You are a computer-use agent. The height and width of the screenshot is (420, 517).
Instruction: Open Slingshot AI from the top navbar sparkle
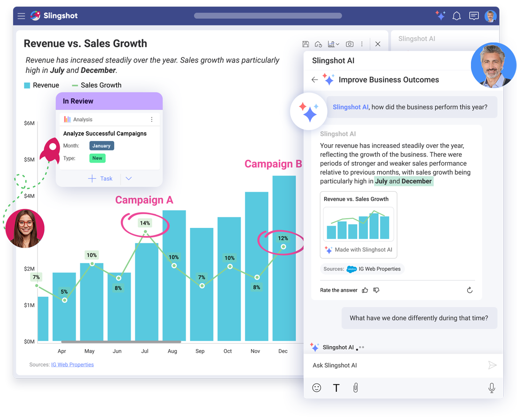click(x=440, y=16)
